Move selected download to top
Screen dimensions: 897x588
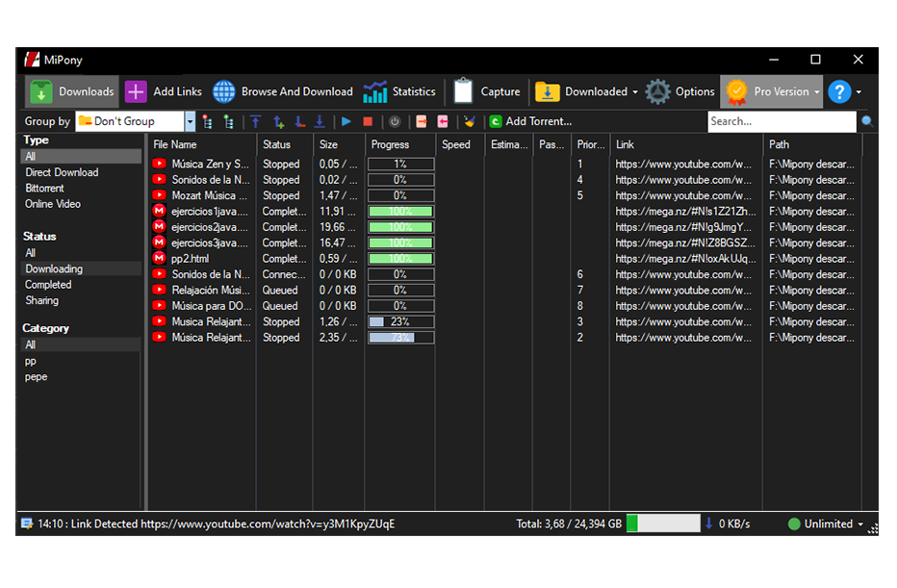click(256, 121)
